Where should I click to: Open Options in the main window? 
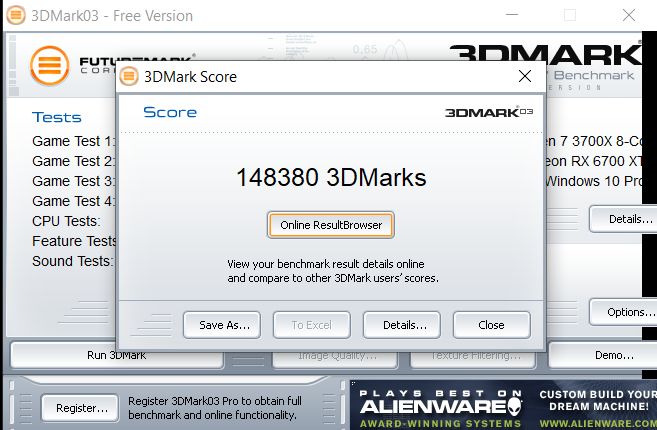point(623,312)
